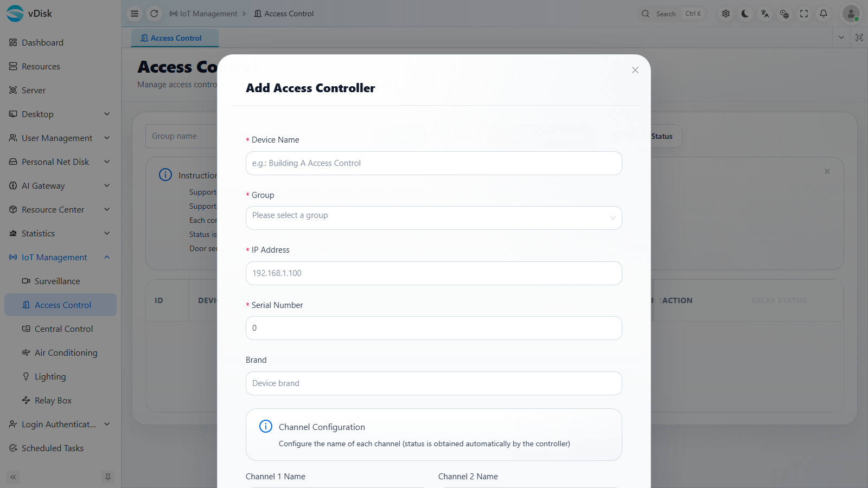The image size is (868, 488).
Task: Open Central Control submenu item
Action: pyautogui.click(x=60, y=329)
